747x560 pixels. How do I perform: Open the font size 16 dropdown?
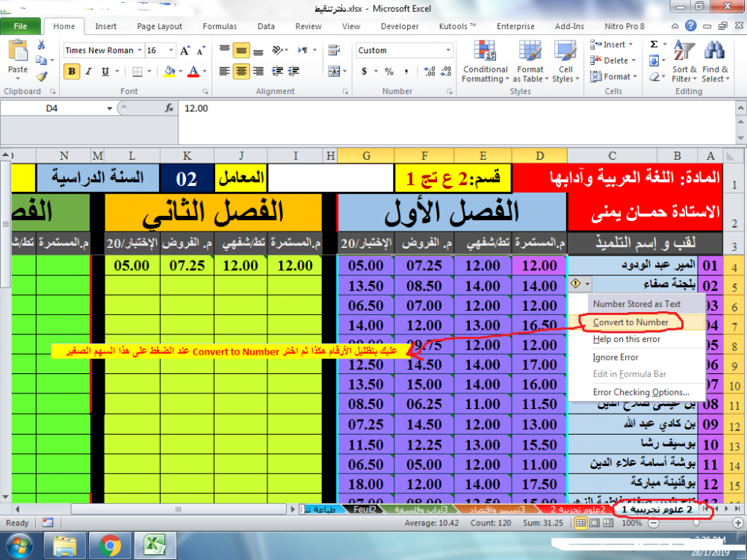point(170,51)
